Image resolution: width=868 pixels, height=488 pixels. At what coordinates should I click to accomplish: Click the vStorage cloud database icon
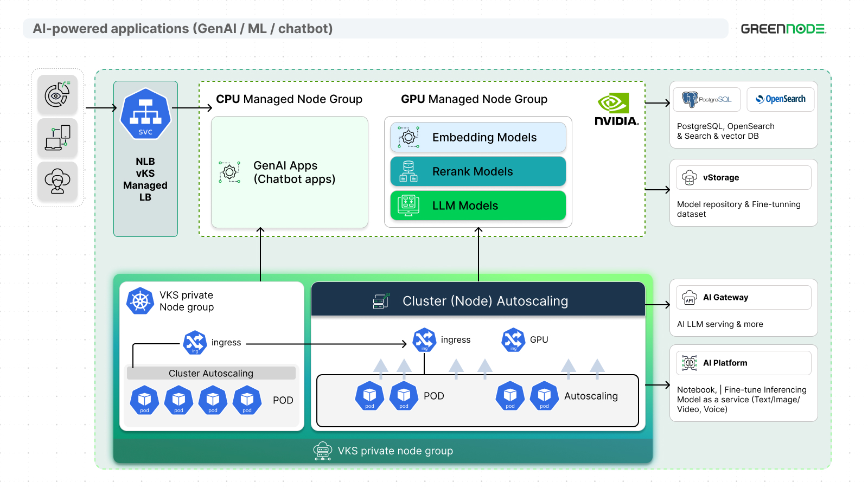pyautogui.click(x=690, y=177)
